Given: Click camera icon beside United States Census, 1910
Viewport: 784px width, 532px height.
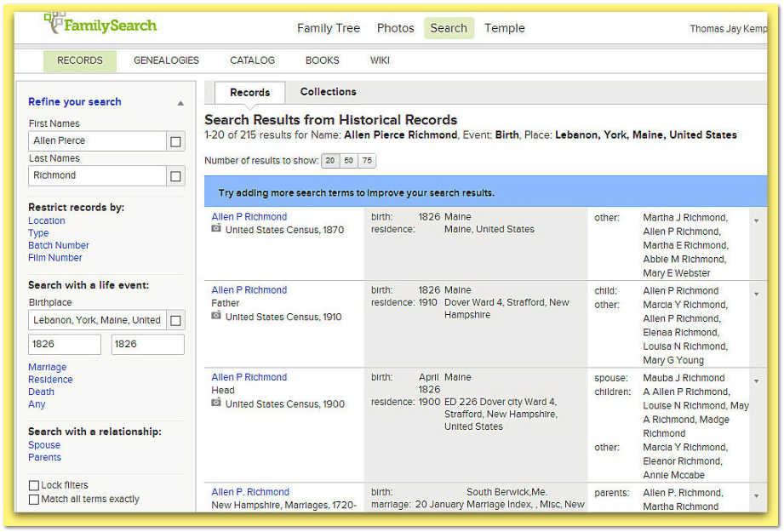Looking at the screenshot, I should pyautogui.click(x=216, y=316).
